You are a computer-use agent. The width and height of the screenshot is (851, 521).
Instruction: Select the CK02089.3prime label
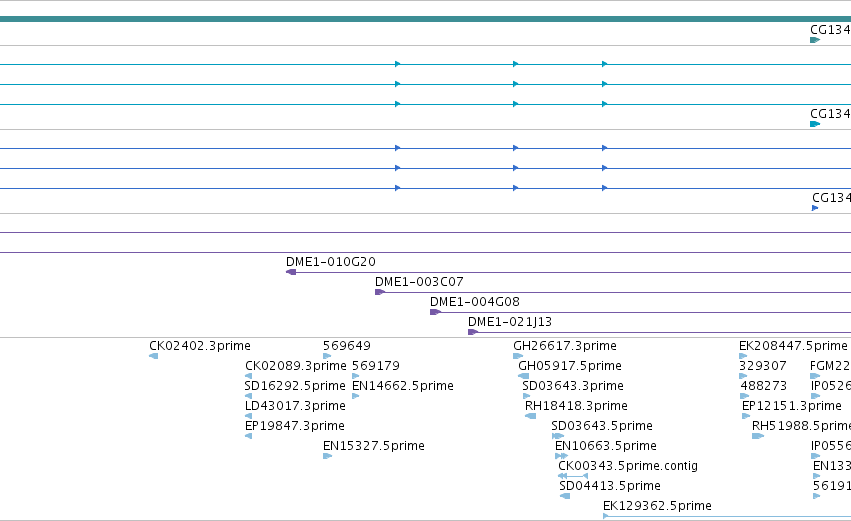click(296, 366)
